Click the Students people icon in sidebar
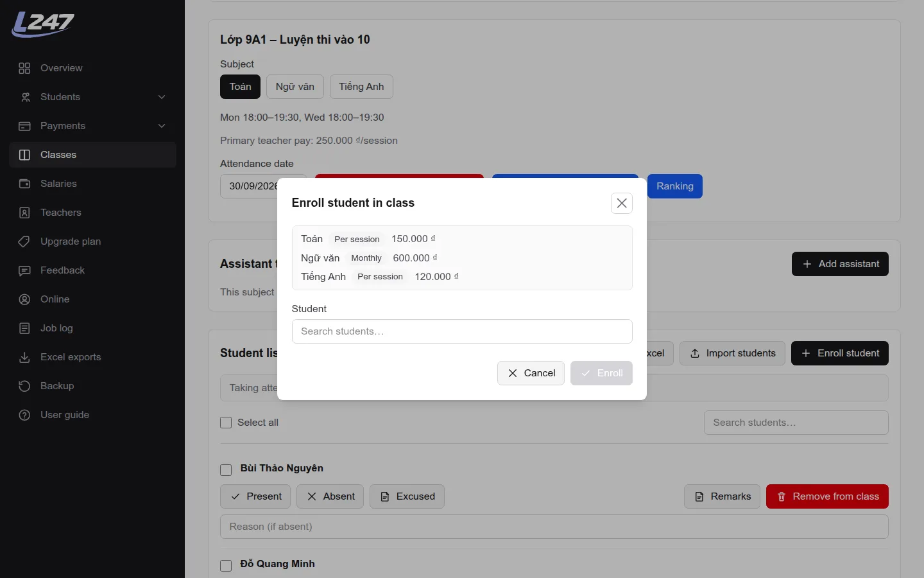 24,97
